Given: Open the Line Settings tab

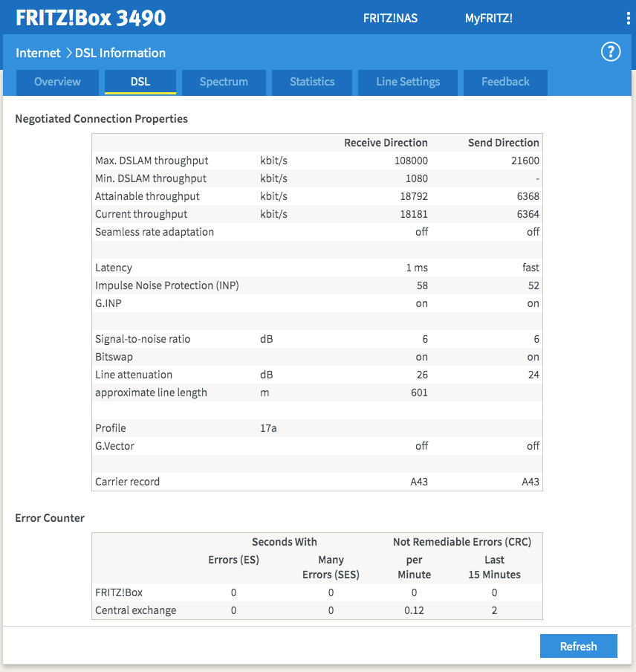Looking at the screenshot, I should coord(408,82).
